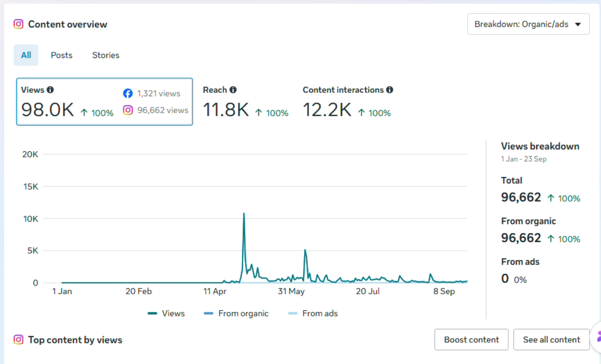Click the up arrow in From organic row
The width and height of the screenshot is (601, 364).
click(x=551, y=239)
